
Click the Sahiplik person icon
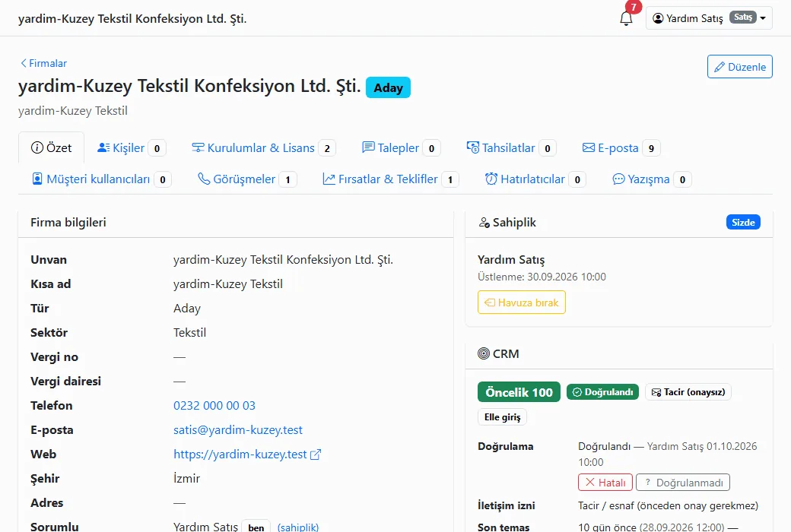click(x=484, y=223)
